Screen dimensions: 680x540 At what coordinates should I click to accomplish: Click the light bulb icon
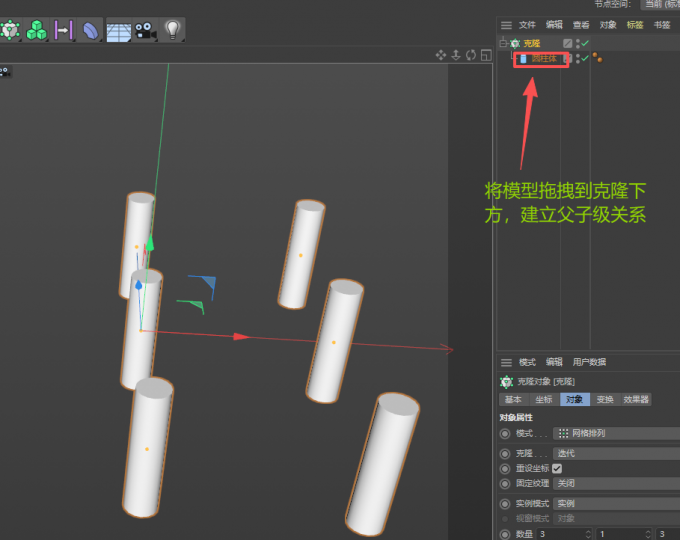click(173, 29)
